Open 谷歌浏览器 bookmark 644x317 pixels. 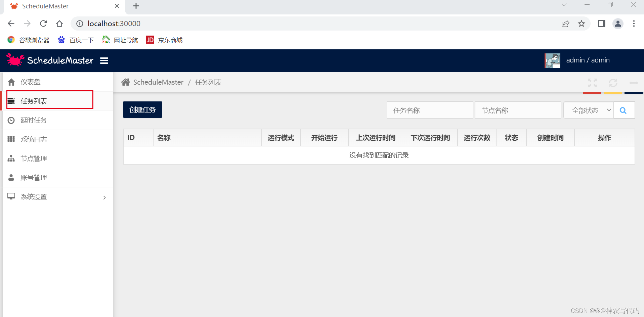point(29,40)
